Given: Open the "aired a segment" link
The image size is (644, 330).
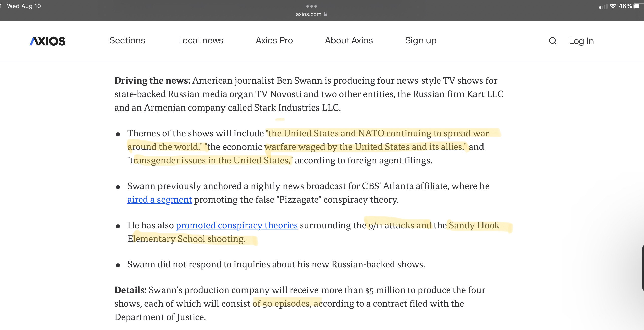Looking at the screenshot, I should click(x=159, y=200).
